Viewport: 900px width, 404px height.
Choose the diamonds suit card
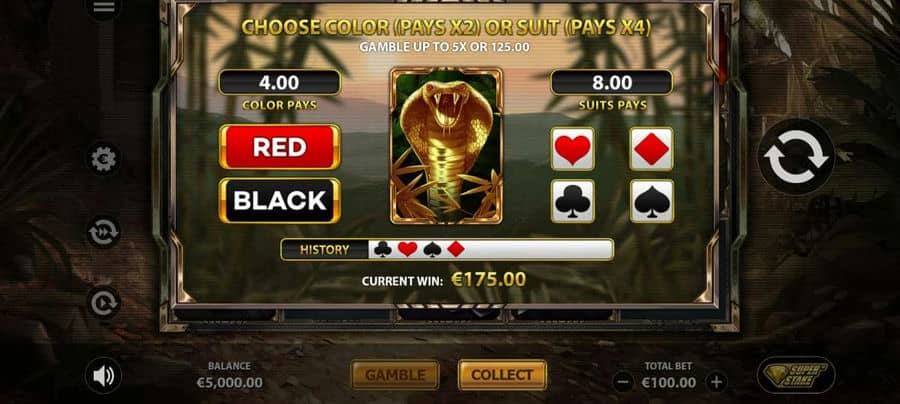coord(651,149)
